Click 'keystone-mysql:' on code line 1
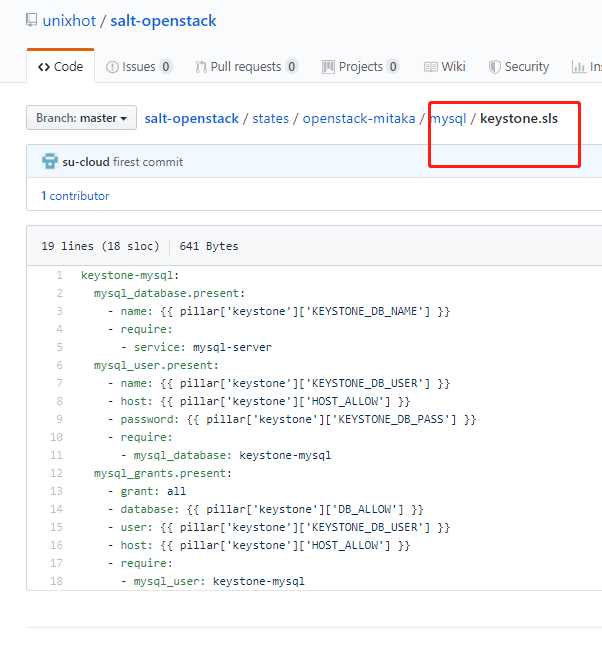The height and width of the screenshot is (647, 602). [x=130, y=275]
